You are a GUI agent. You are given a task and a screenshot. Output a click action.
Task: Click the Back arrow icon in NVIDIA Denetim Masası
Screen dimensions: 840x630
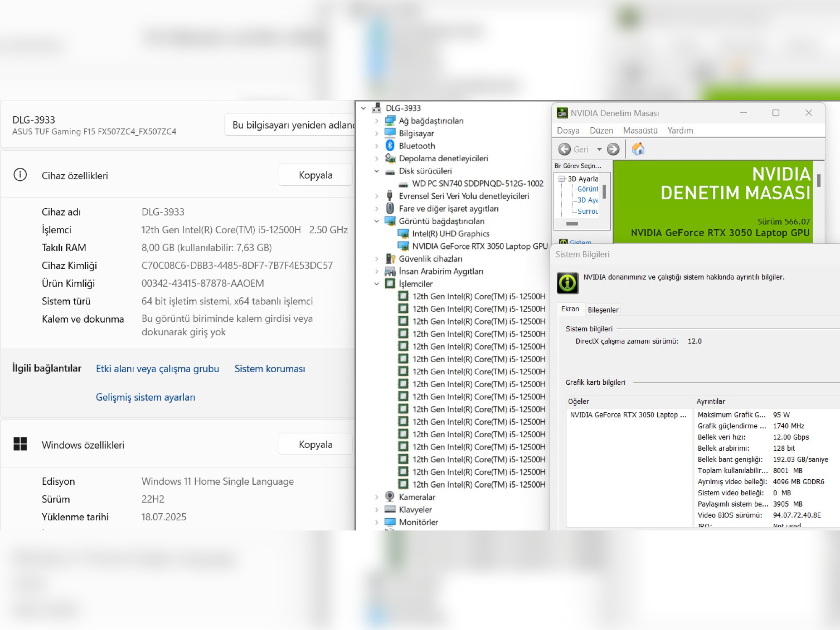click(x=564, y=149)
